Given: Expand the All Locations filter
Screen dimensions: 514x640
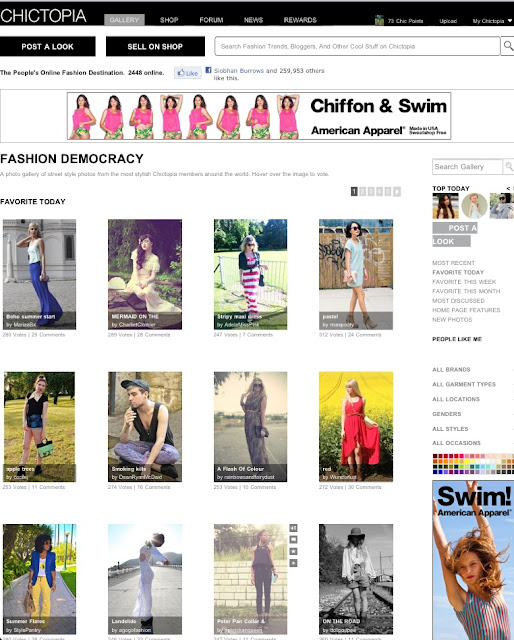Looking at the screenshot, I should tap(456, 399).
